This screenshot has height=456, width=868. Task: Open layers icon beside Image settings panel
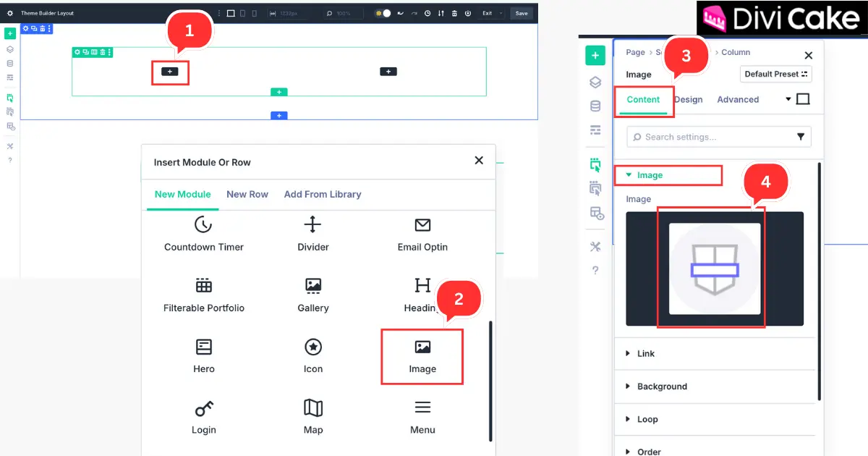pos(595,82)
